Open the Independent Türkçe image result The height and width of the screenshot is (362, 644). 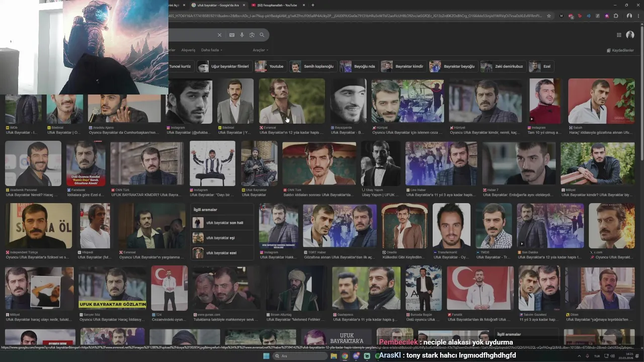point(38,226)
